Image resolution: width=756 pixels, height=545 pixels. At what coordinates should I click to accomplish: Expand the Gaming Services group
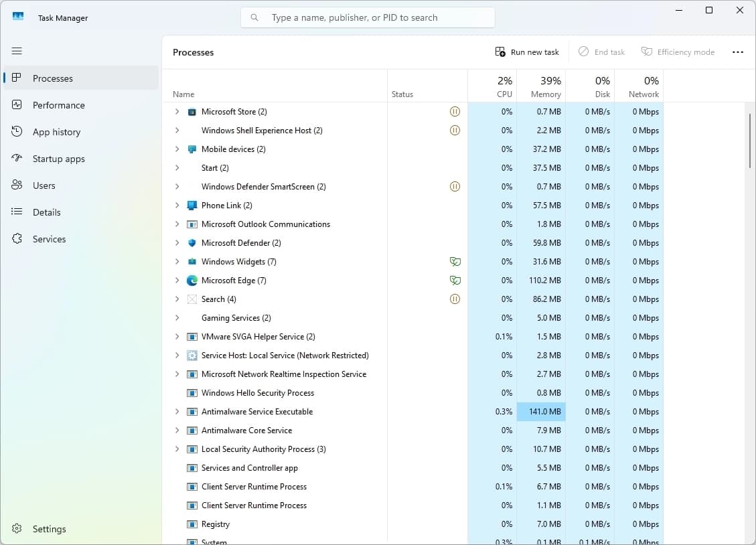tap(177, 318)
